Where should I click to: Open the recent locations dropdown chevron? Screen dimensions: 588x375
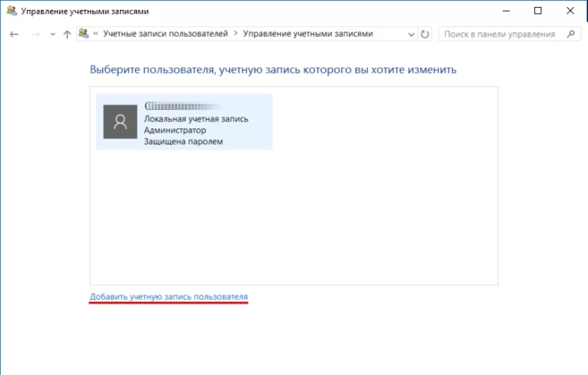tap(52, 35)
